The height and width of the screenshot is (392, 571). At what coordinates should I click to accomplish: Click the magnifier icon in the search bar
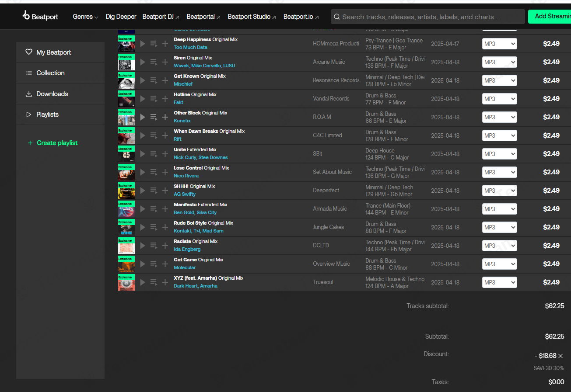coord(337,17)
